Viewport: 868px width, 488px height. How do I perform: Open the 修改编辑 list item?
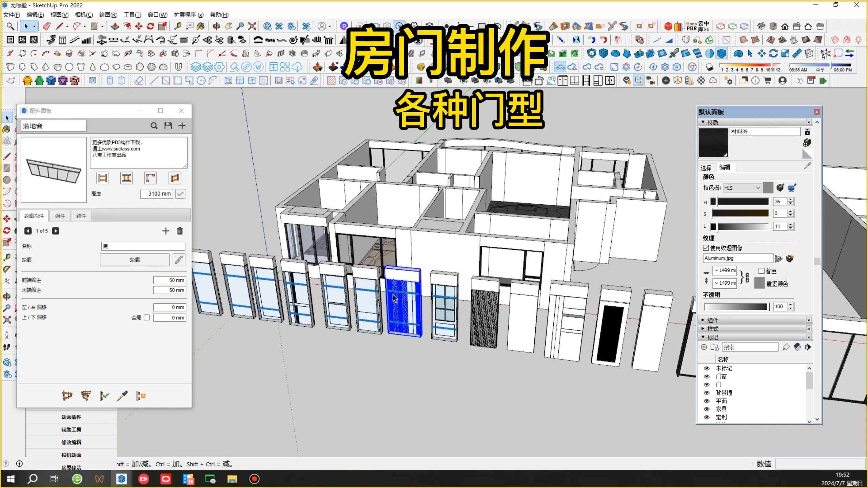(71, 442)
